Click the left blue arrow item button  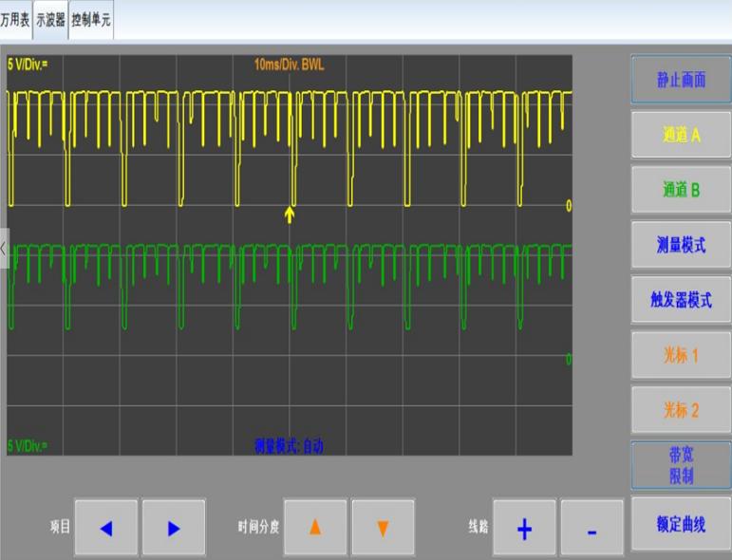(105, 528)
